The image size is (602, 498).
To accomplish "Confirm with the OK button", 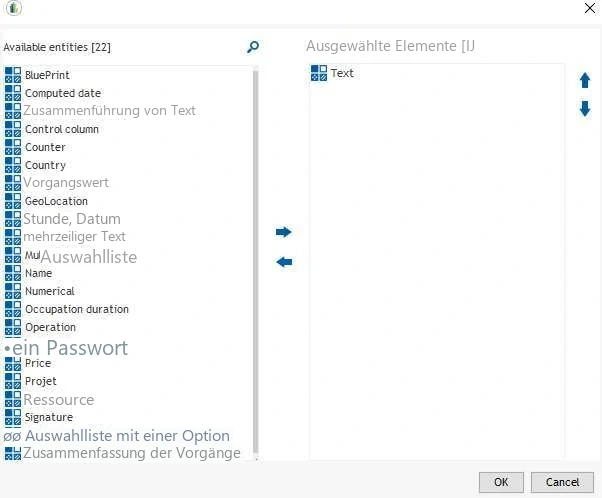I will coord(501,482).
